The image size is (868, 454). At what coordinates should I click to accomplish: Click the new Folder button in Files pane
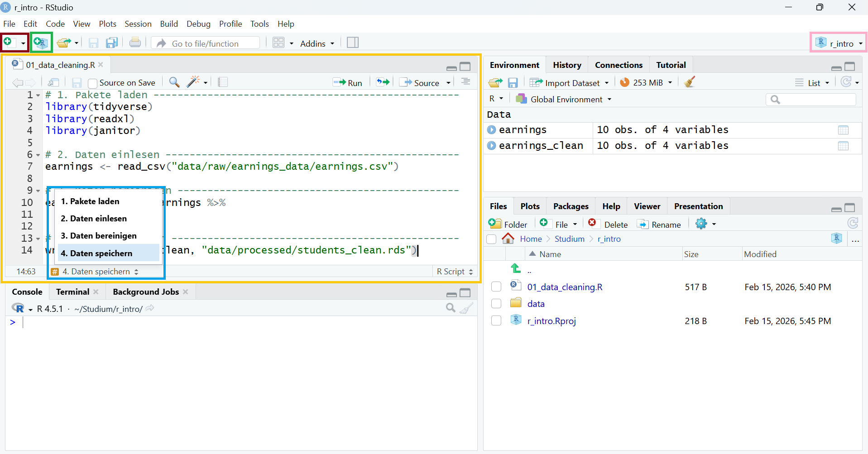[508, 224]
